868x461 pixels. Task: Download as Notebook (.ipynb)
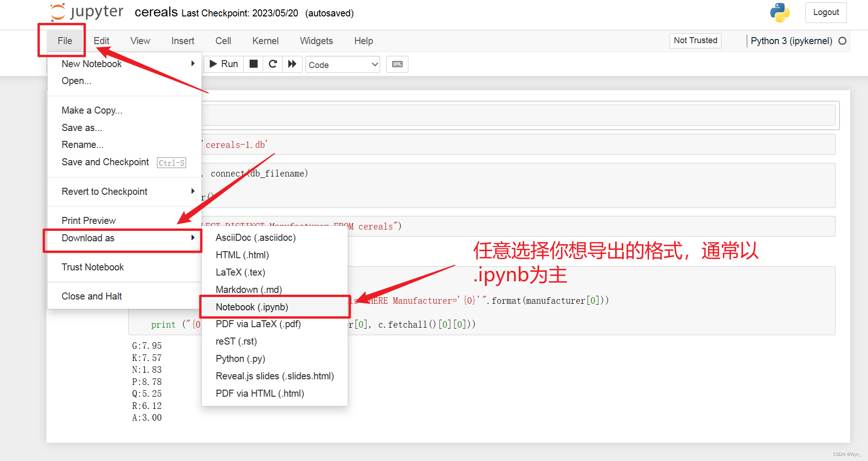click(274, 307)
